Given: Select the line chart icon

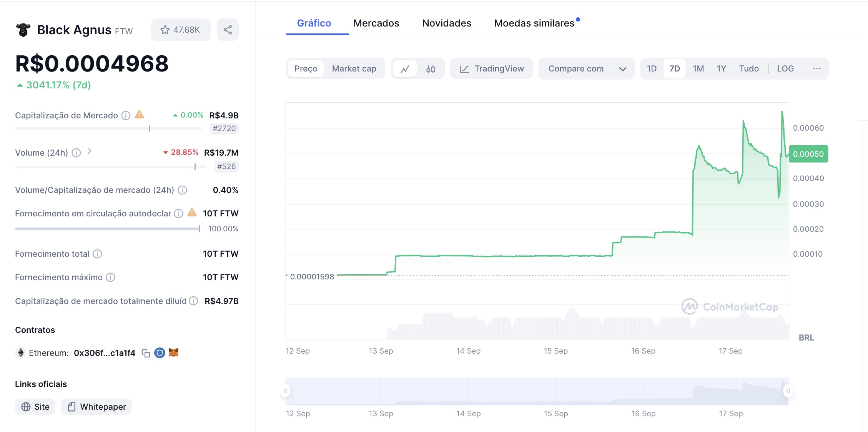Looking at the screenshot, I should coord(405,69).
